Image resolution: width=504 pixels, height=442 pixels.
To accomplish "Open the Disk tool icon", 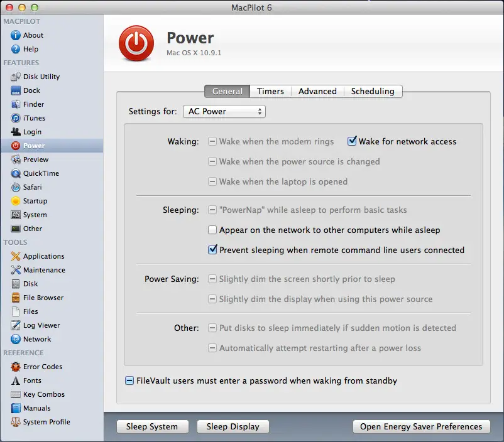I will pyautogui.click(x=16, y=284).
